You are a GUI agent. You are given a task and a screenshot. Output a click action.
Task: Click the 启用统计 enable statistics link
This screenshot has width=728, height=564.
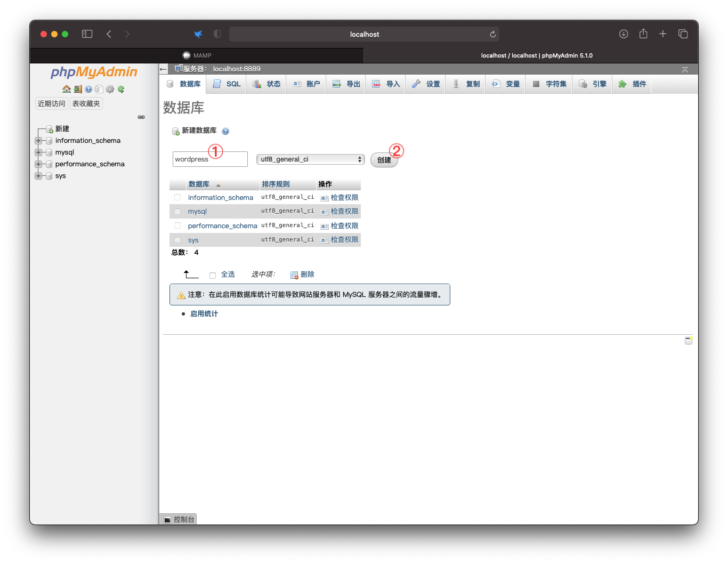204,314
